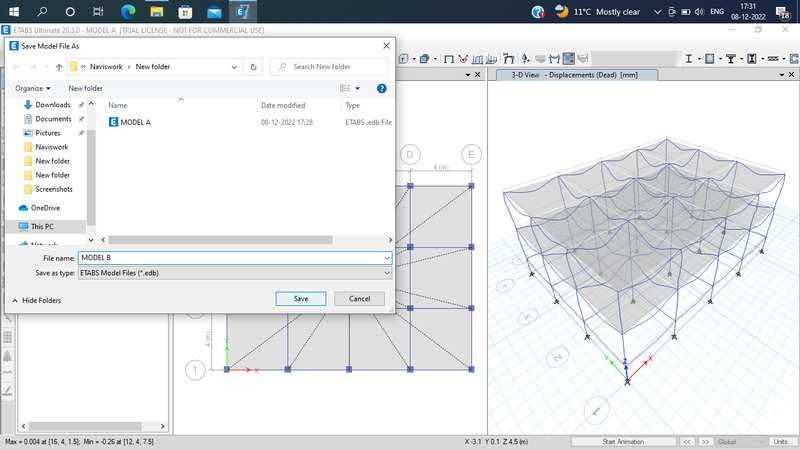The height and width of the screenshot is (450, 800).
Task: Go up one folder level
Action: [59, 67]
